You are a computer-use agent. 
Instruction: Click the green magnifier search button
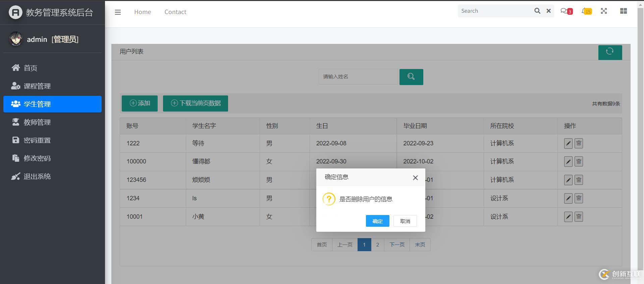pos(411,77)
